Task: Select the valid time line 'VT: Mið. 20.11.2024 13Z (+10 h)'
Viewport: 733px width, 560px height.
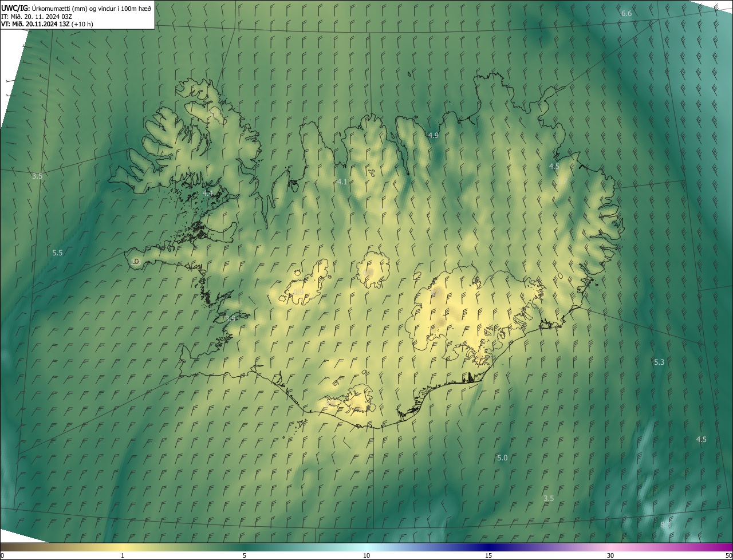Action: [x=47, y=24]
